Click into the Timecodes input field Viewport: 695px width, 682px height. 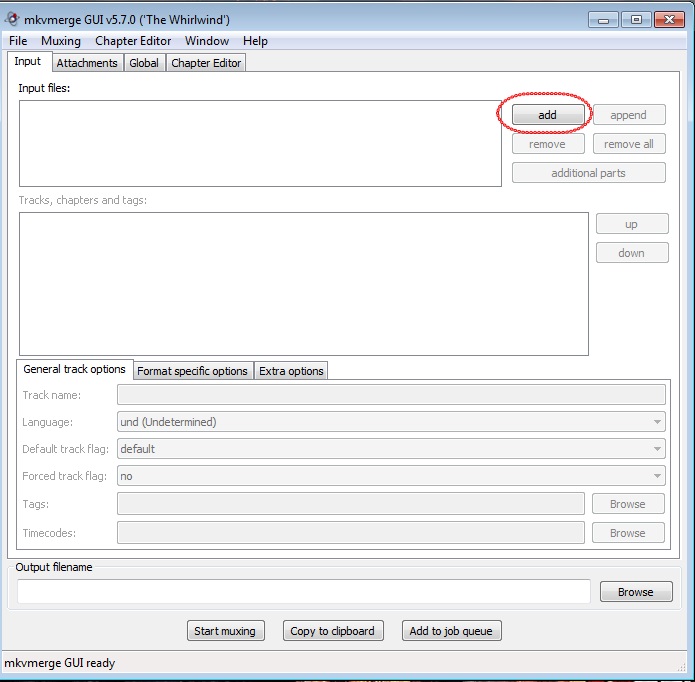(351, 533)
